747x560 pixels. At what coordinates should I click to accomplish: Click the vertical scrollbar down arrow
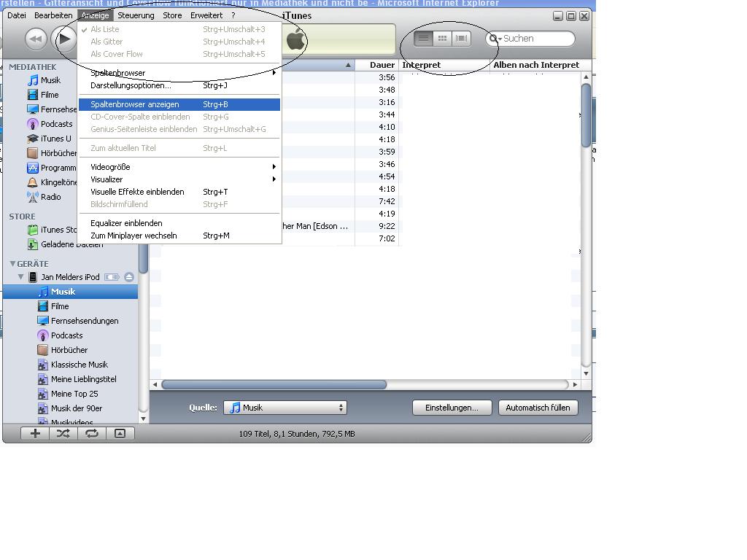(x=586, y=374)
